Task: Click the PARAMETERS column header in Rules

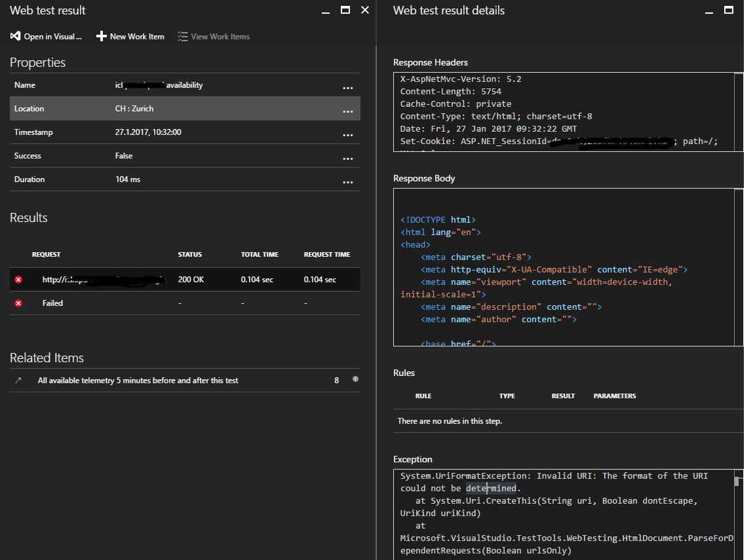Action: [x=614, y=396]
